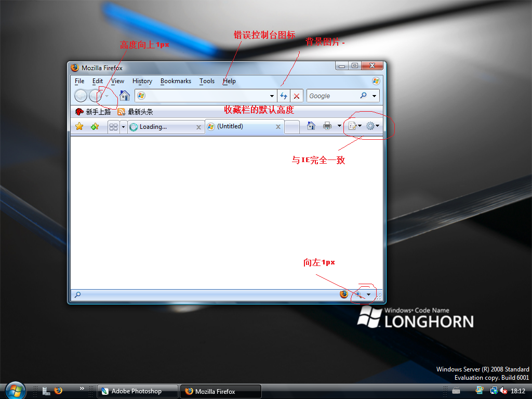Click the Add to Favorites plus-star icon

point(95,127)
